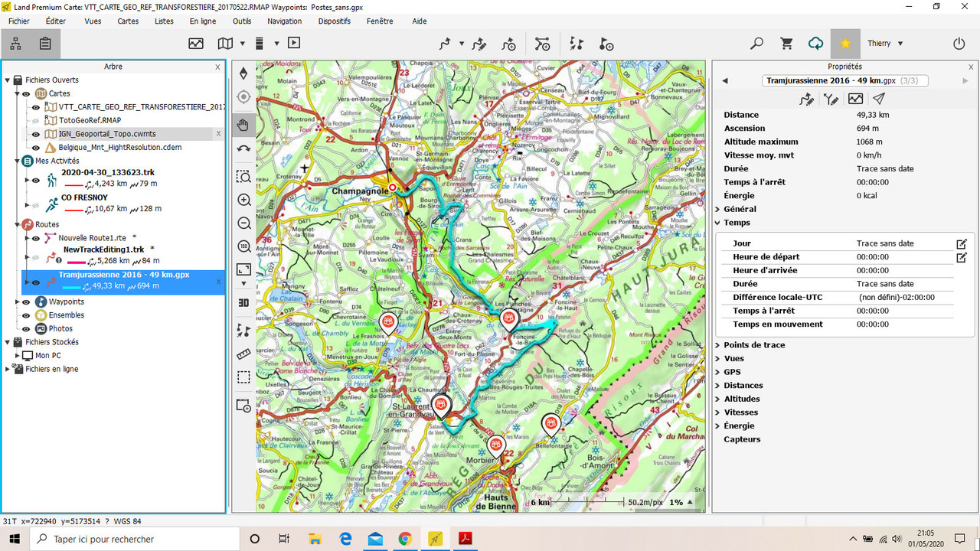
Task: Edit the Heure de départ pencil button
Action: 962,257
